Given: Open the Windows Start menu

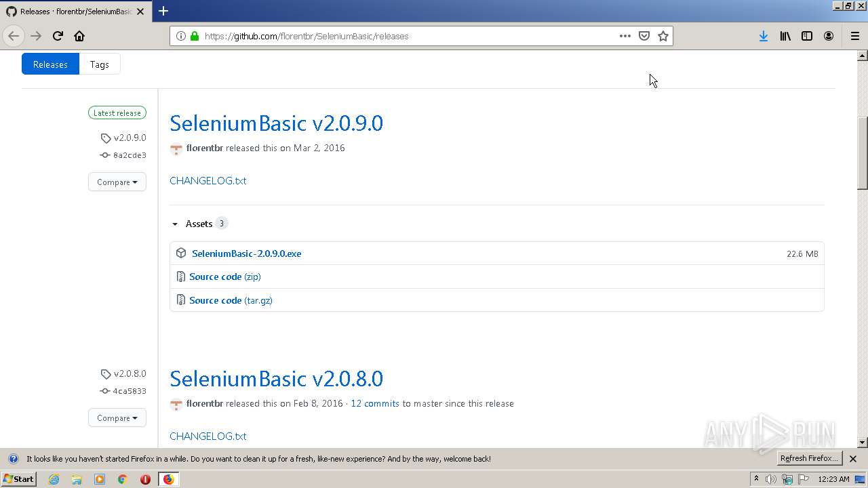Looking at the screenshot, I should click(18, 479).
